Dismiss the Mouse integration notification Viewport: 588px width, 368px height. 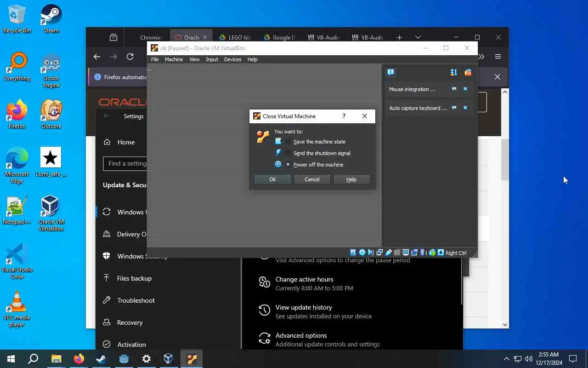click(465, 89)
